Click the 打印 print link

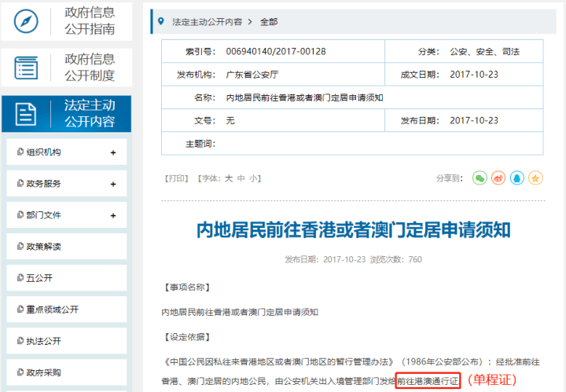177,178
